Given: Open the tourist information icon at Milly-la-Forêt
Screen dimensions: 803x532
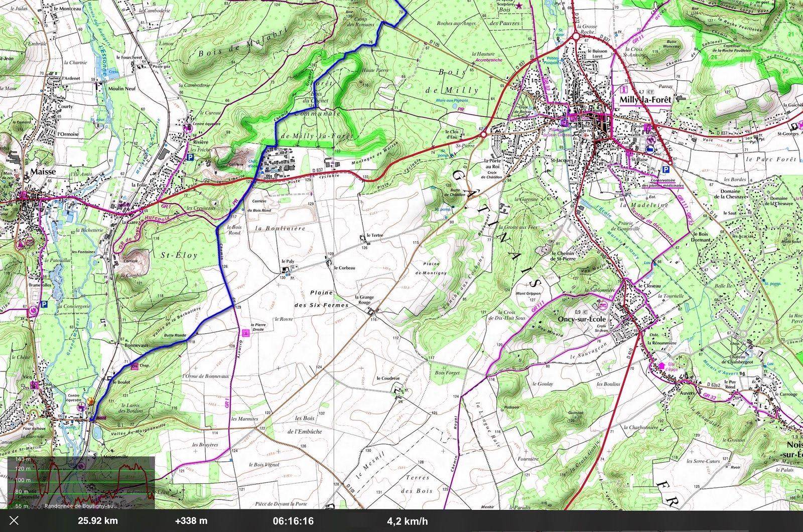Looking at the screenshot, I should [625, 89].
